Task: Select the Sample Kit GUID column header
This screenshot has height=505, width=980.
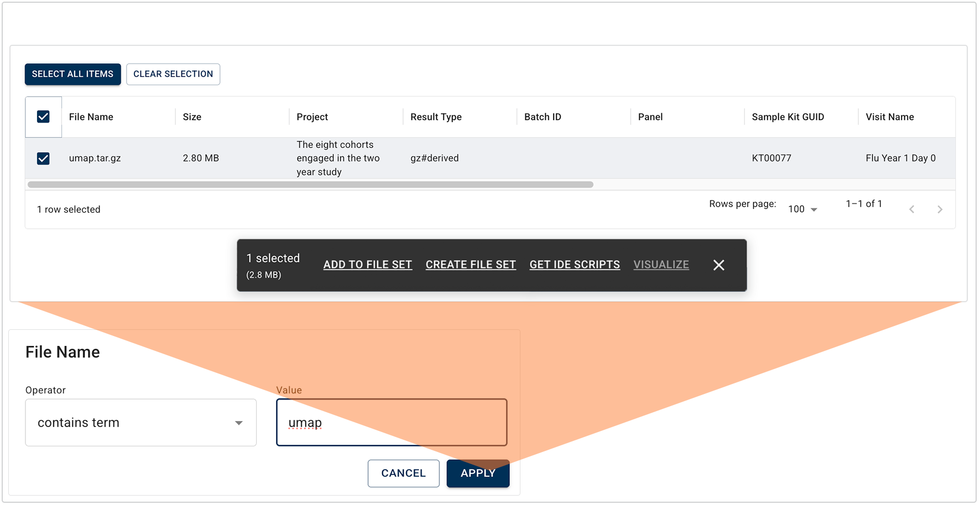Action: 788,117
